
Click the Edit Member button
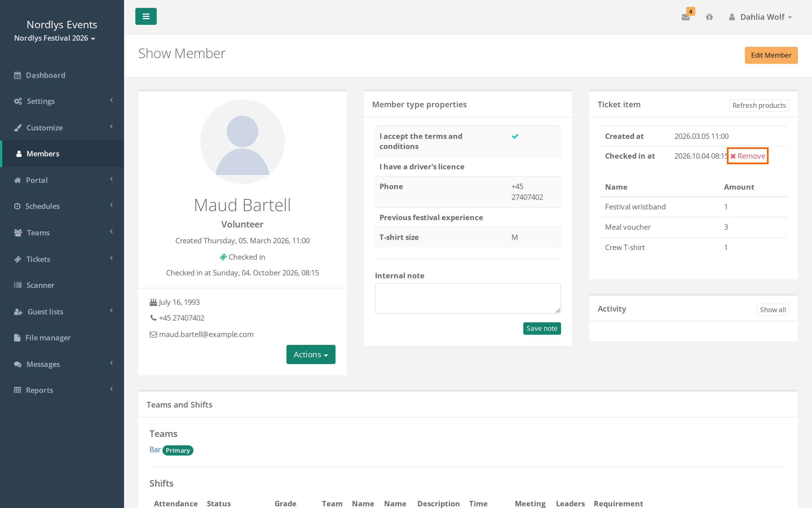pyautogui.click(x=771, y=55)
